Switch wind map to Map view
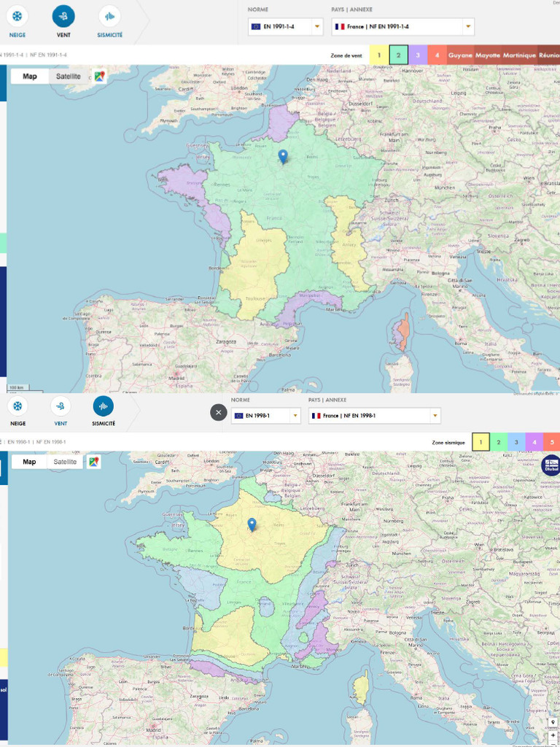This screenshot has height=747, width=560. click(x=30, y=76)
